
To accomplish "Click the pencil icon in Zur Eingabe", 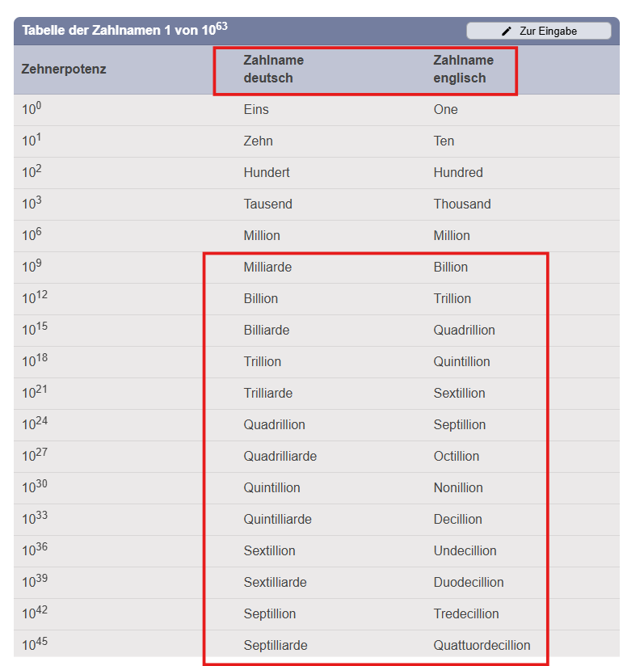I will (x=507, y=31).
